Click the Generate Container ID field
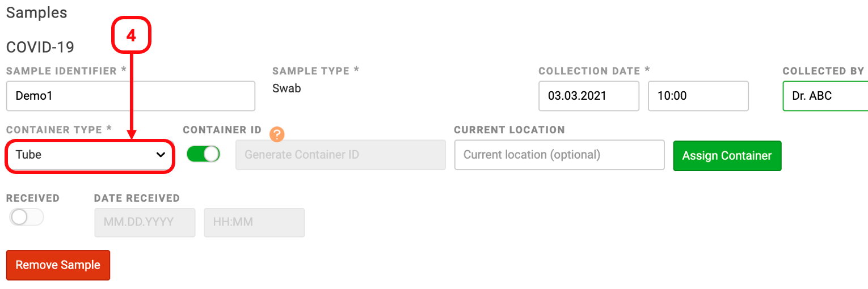The image size is (868, 289). click(340, 155)
